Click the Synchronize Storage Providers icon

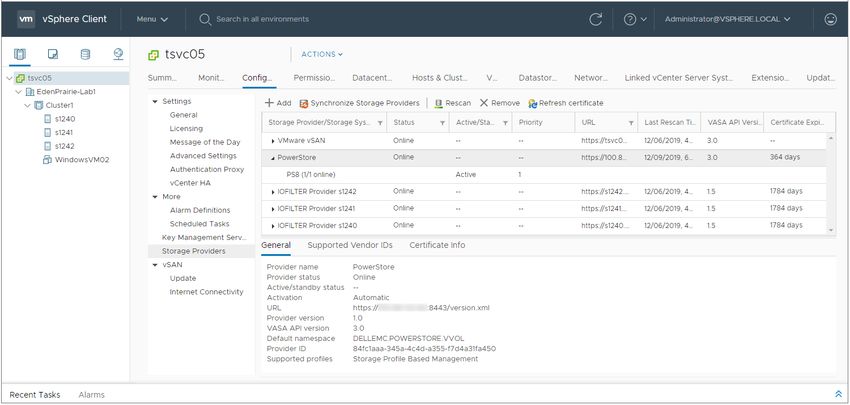(304, 103)
